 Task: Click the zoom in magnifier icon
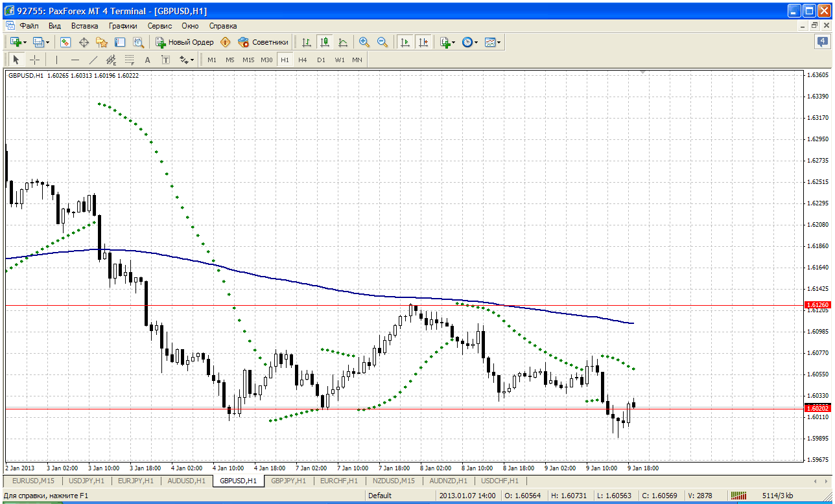pyautogui.click(x=364, y=42)
